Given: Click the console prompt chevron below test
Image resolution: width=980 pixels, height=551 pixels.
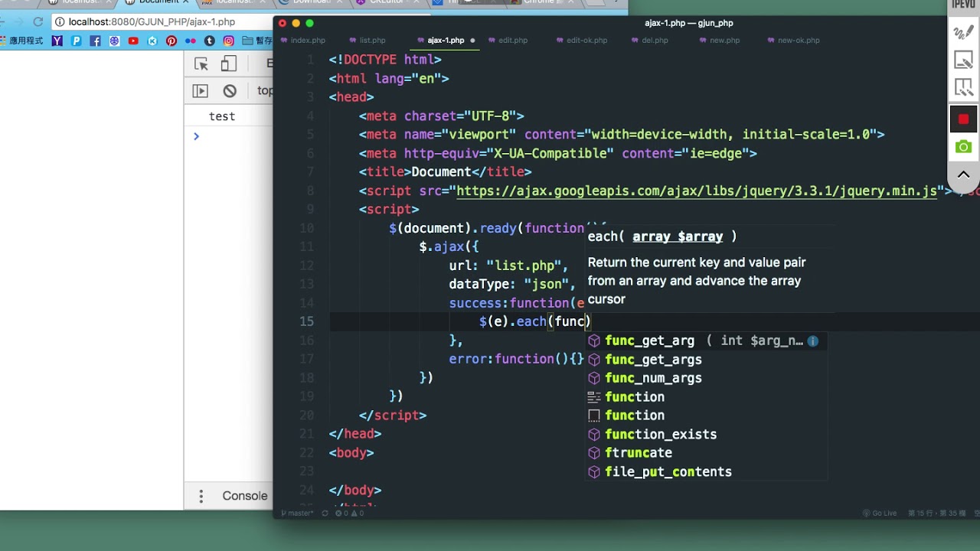Looking at the screenshot, I should click(x=196, y=136).
